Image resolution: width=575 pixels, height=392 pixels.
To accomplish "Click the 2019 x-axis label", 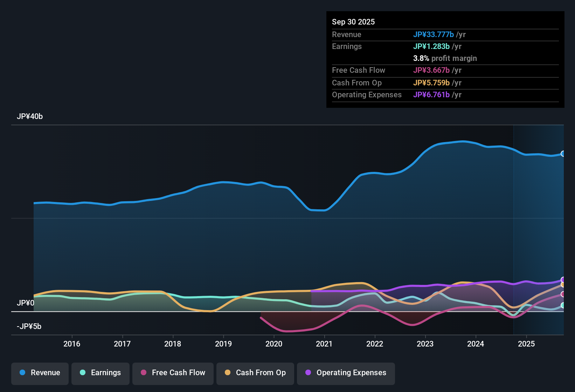I will tap(223, 344).
